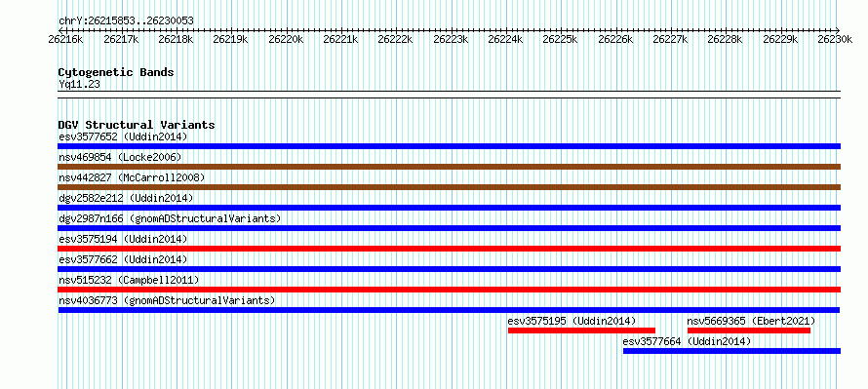Screen dimensions: 868x389
Task: Click the DGV Structural Variants track title
Action: tap(137, 125)
